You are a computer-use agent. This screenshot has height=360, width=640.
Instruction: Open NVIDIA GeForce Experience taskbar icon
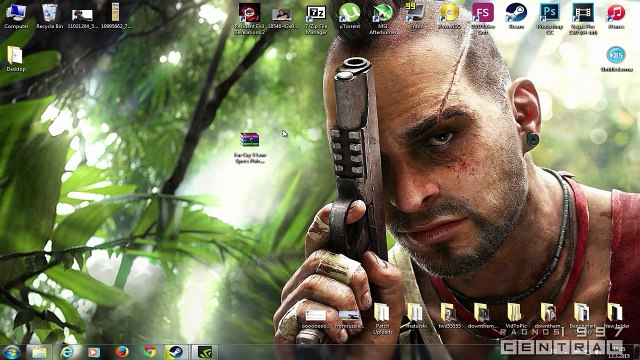pos(204,352)
